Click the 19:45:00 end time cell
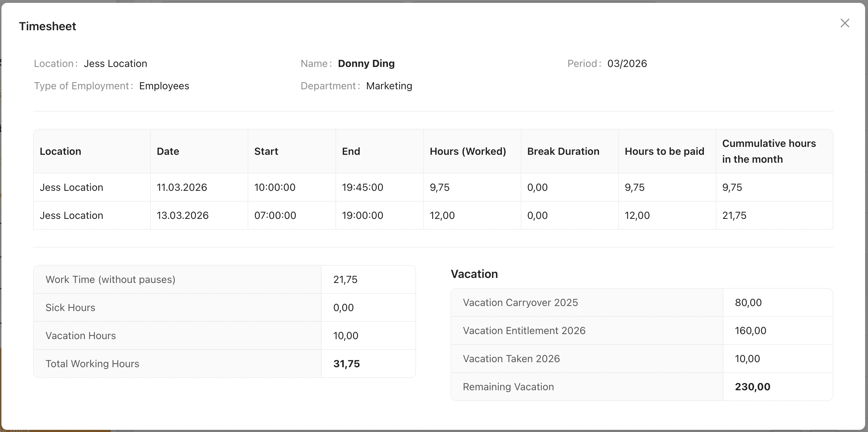868x432 pixels. coord(362,188)
